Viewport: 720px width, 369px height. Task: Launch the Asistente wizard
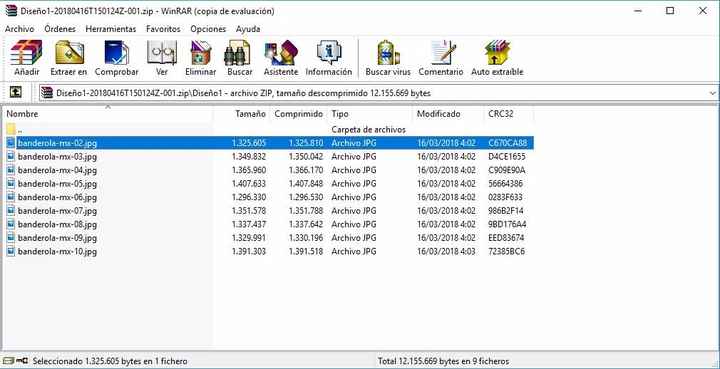(x=281, y=58)
